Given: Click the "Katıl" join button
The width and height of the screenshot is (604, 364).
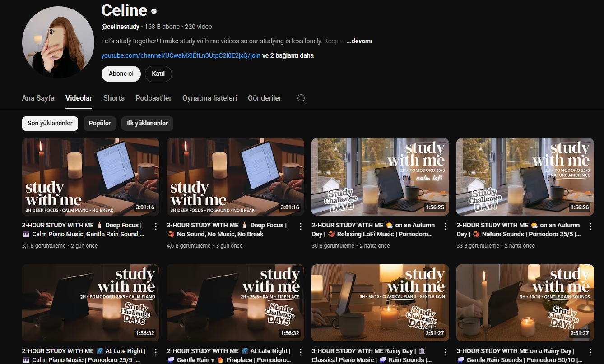Looking at the screenshot, I should click(158, 74).
